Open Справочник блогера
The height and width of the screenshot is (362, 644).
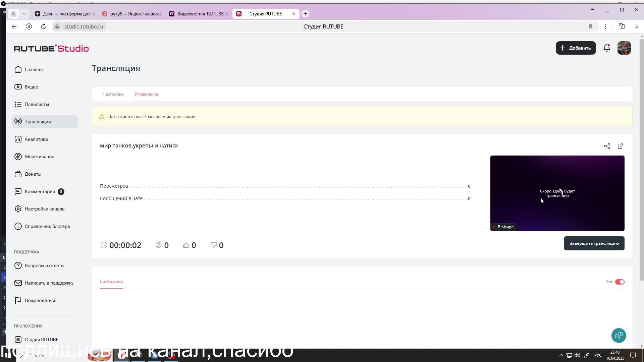[45, 226]
